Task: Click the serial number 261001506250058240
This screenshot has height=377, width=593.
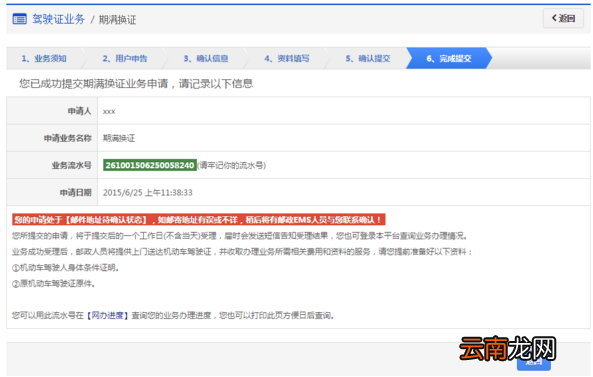Action: coord(150,165)
